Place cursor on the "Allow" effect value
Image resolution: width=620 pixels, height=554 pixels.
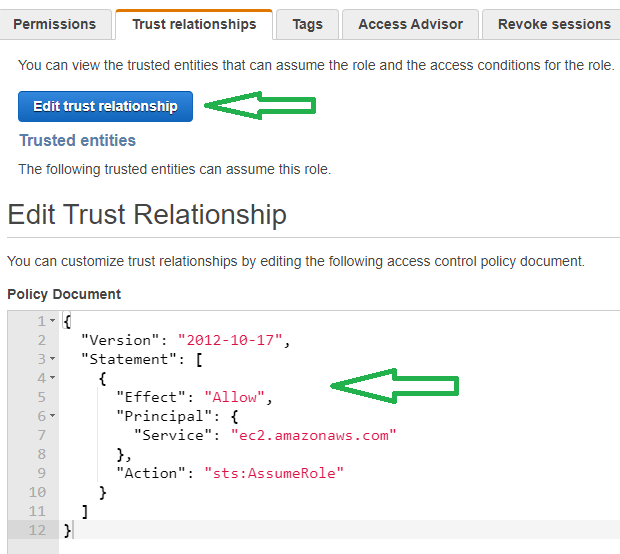click(x=237, y=397)
